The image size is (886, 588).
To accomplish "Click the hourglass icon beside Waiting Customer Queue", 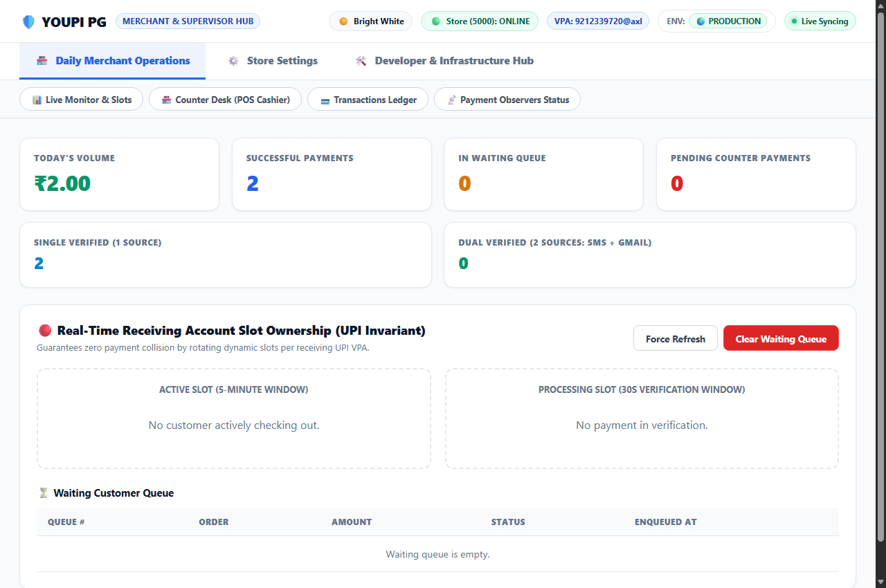I will point(44,493).
